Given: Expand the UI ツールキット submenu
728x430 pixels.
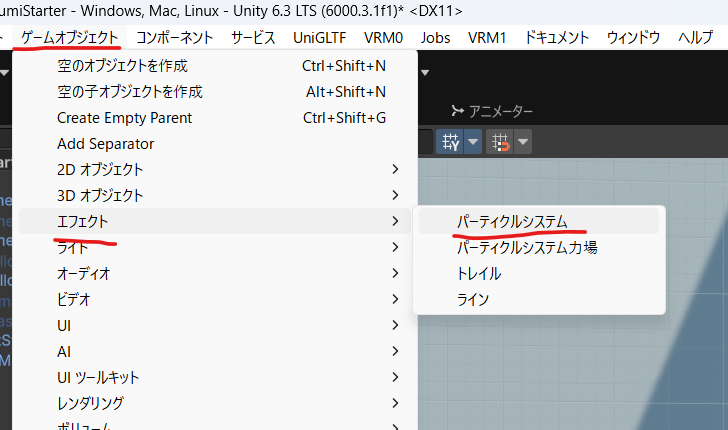Looking at the screenshot, I should tap(98, 377).
